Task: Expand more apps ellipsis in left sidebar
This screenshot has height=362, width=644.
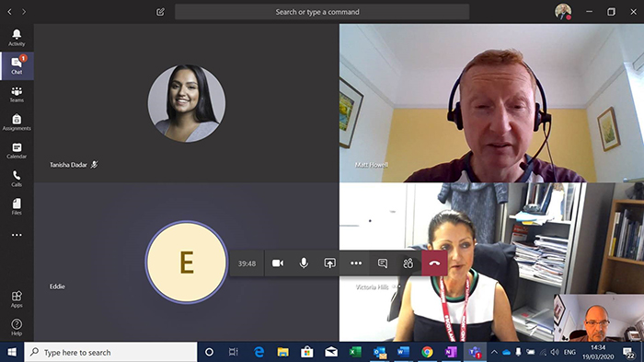Action: pyautogui.click(x=17, y=235)
